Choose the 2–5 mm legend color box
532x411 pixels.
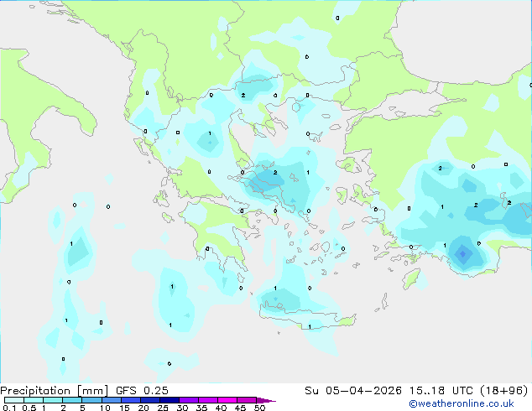[x=72, y=400]
